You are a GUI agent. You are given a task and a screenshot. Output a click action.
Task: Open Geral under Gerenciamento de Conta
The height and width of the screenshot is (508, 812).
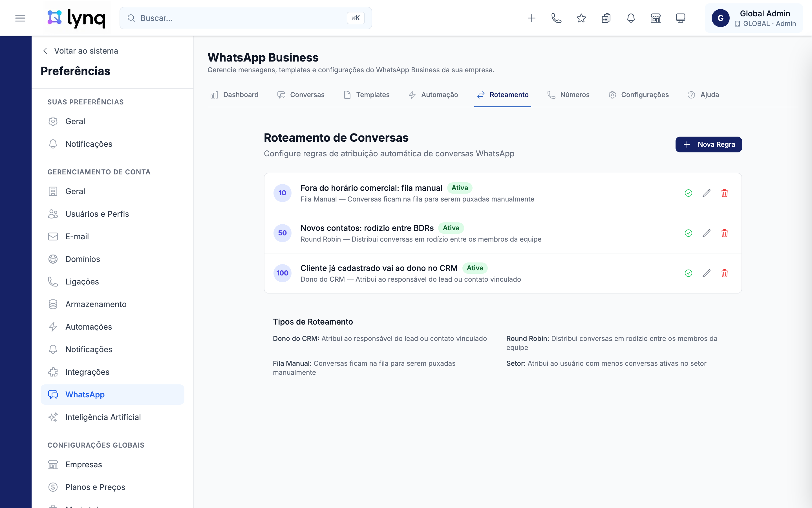click(x=112, y=191)
